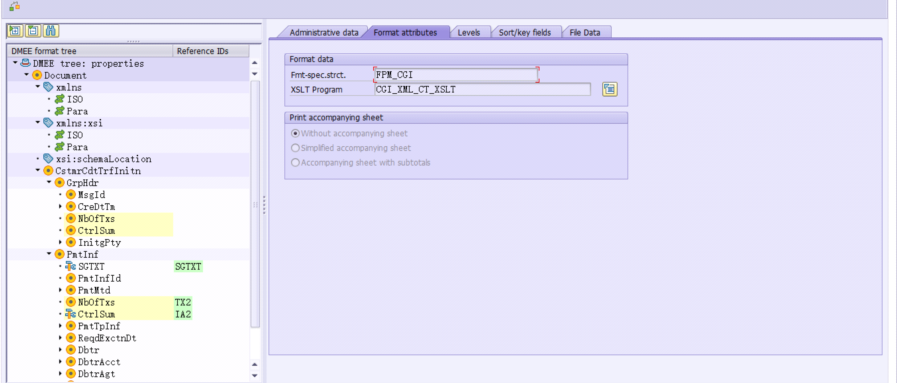Image resolution: width=899 pixels, height=384 pixels.
Task: Select the IA2 reference ID cell
Action: [x=183, y=314]
